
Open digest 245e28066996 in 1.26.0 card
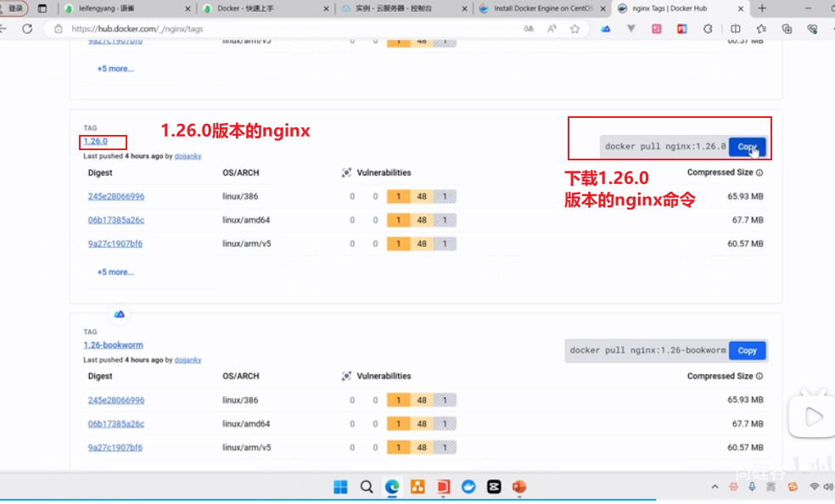(x=116, y=196)
